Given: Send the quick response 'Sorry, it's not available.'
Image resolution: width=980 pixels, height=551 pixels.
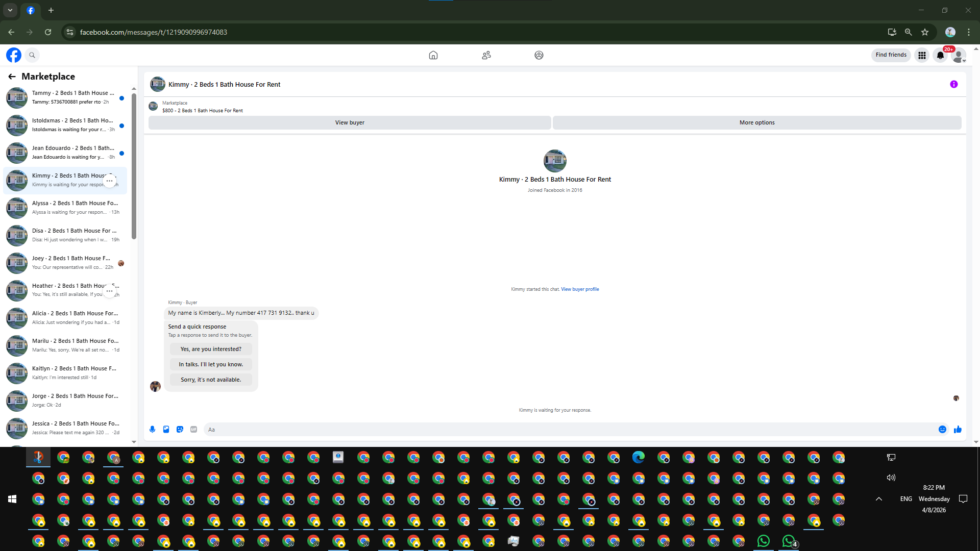Looking at the screenshot, I should pos(211,380).
